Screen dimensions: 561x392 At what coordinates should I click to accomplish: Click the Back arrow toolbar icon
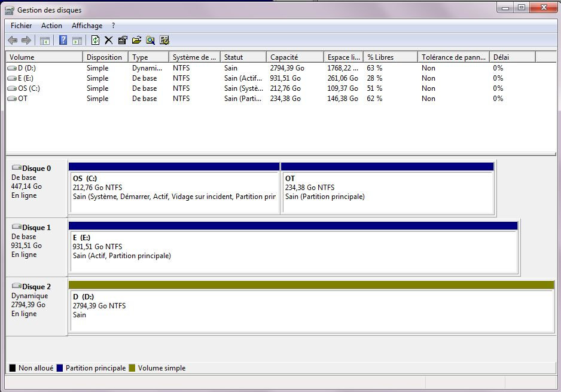coord(13,41)
